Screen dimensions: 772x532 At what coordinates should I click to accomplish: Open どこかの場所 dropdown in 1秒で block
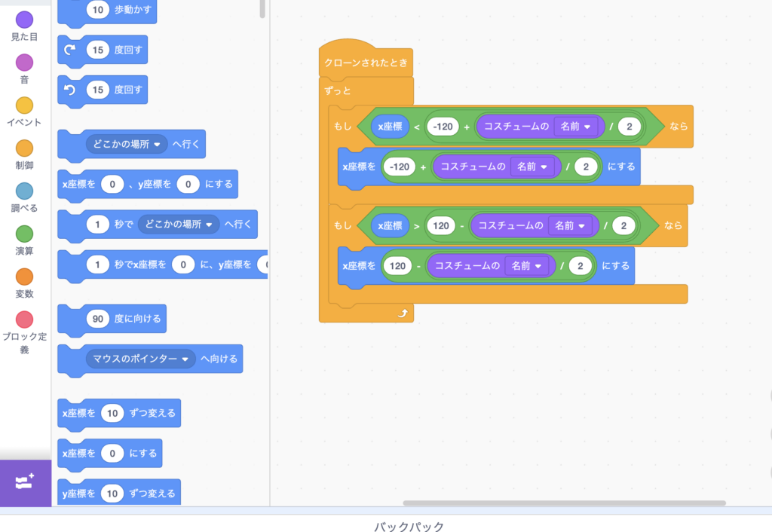(x=179, y=225)
